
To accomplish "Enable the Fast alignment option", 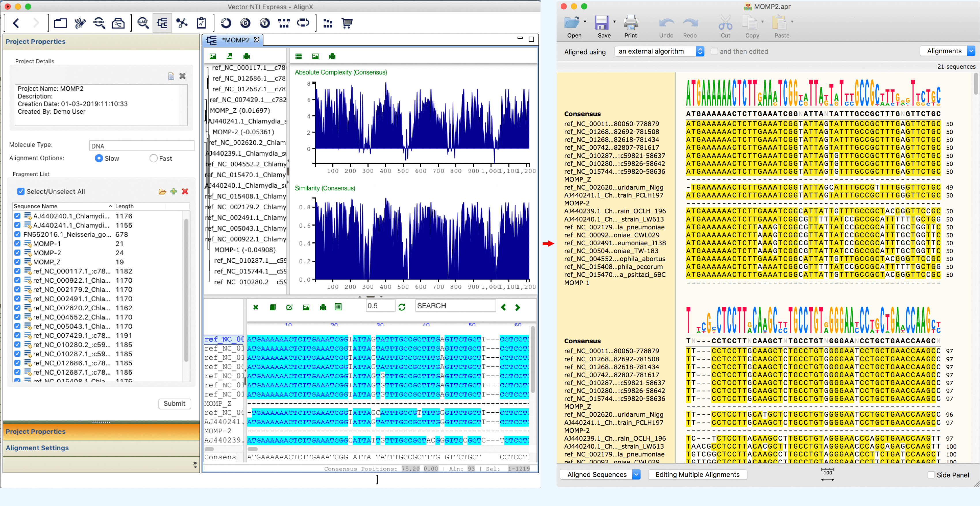I will [153, 158].
